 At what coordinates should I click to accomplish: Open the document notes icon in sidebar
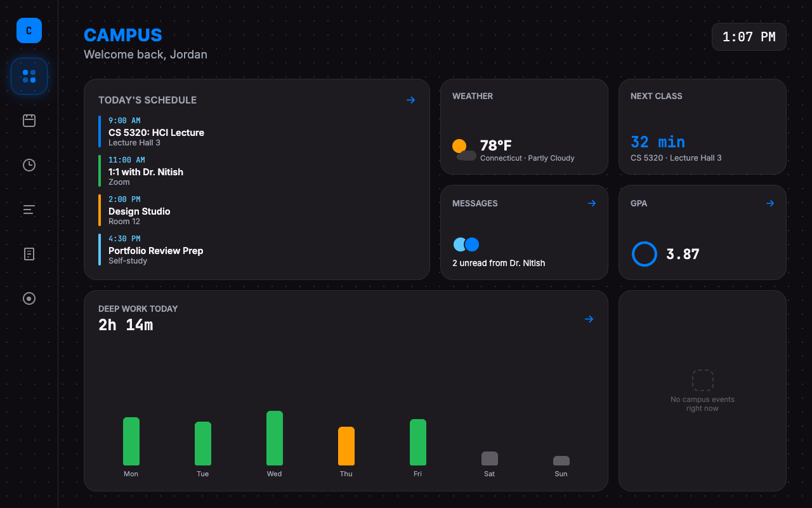tap(29, 254)
